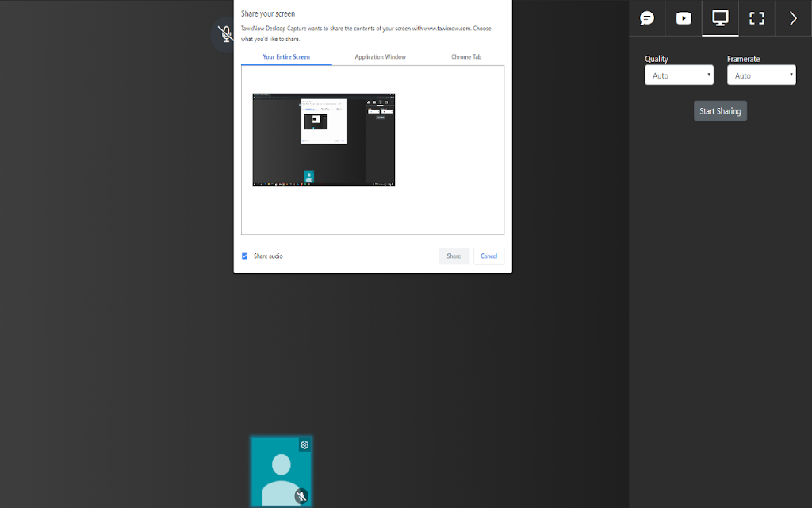Click the Share button in dialog
Image resolution: width=812 pixels, height=508 pixels.
[454, 256]
